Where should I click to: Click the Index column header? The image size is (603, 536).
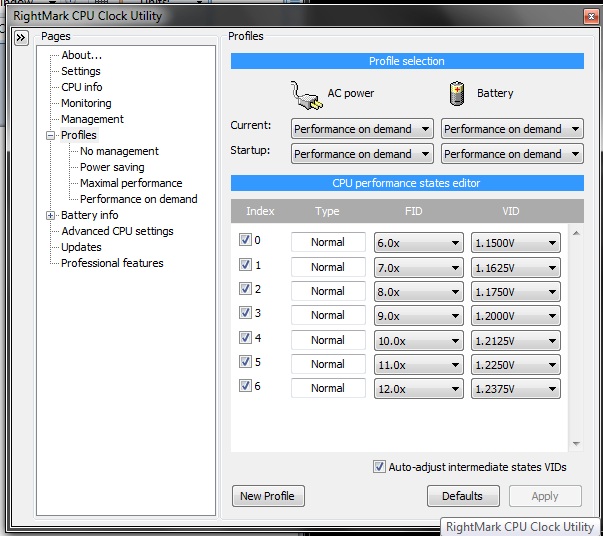(x=260, y=211)
